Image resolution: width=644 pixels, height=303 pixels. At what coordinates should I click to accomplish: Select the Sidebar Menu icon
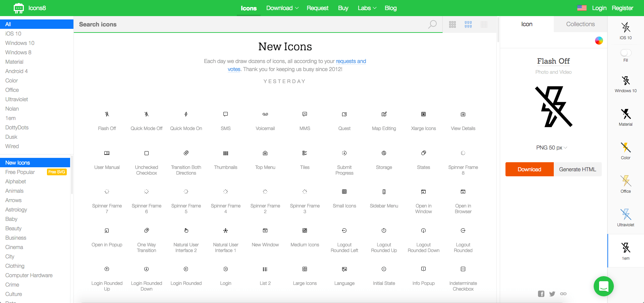point(384,192)
